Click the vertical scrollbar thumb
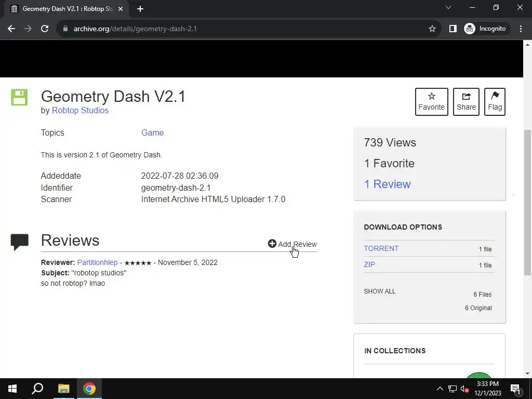Screen dimensions: 532x399 point(527,202)
